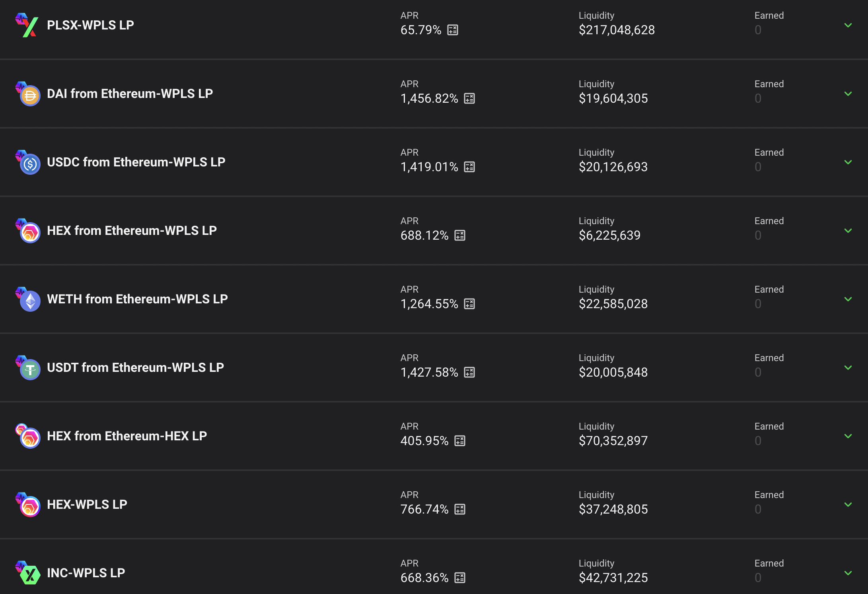Select the HEX from Ethereum-WPLS LP title
This screenshot has width=868, height=594.
[x=132, y=231]
